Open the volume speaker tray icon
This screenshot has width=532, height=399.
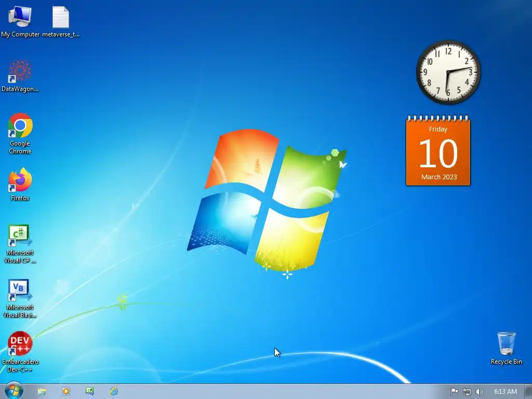[479, 392]
